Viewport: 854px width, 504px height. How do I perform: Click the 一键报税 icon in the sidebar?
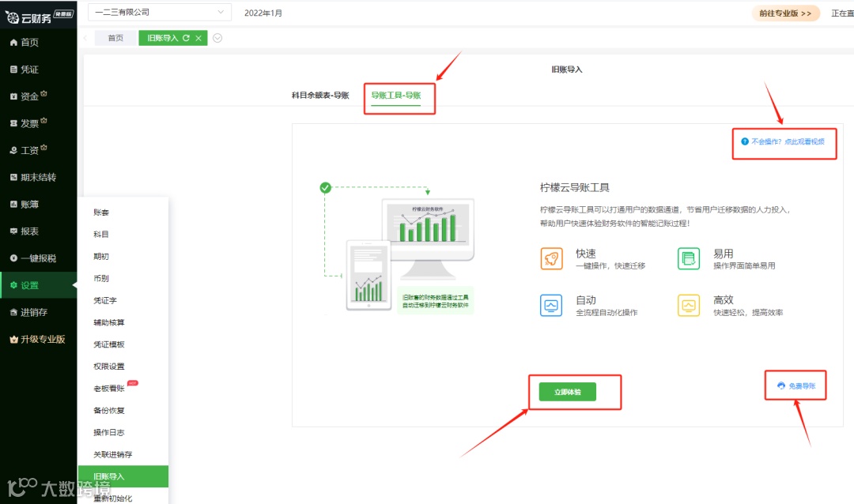(x=13, y=258)
